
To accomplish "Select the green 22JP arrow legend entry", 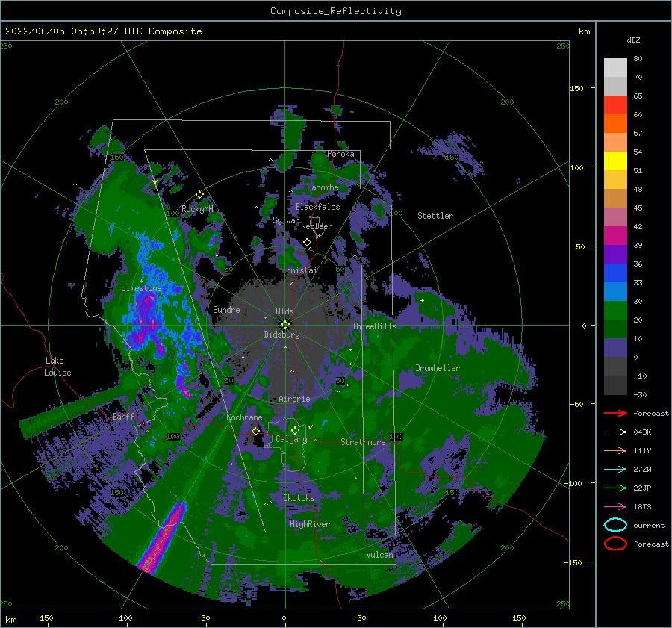I will 615,488.
